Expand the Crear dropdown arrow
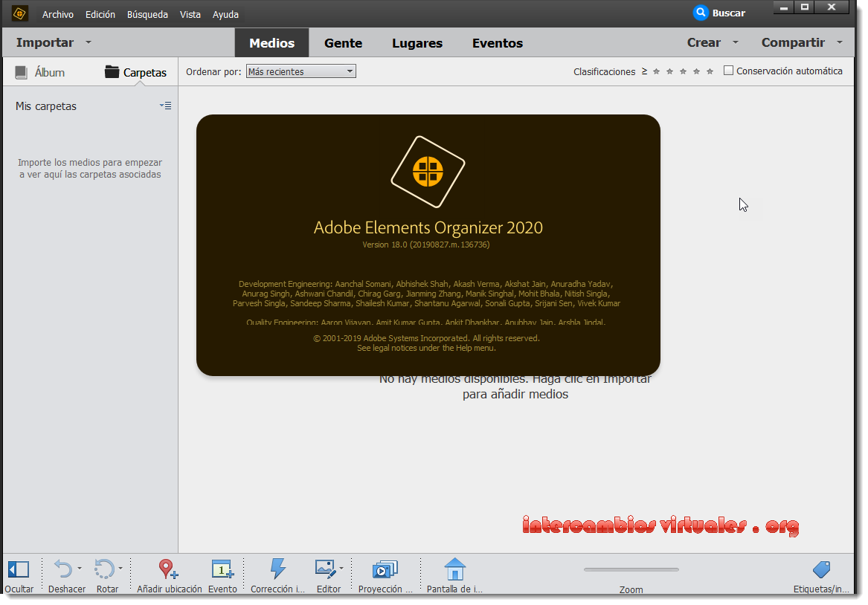Image resolution: width=868 pixels, height=605 pixels. (736, 42)
